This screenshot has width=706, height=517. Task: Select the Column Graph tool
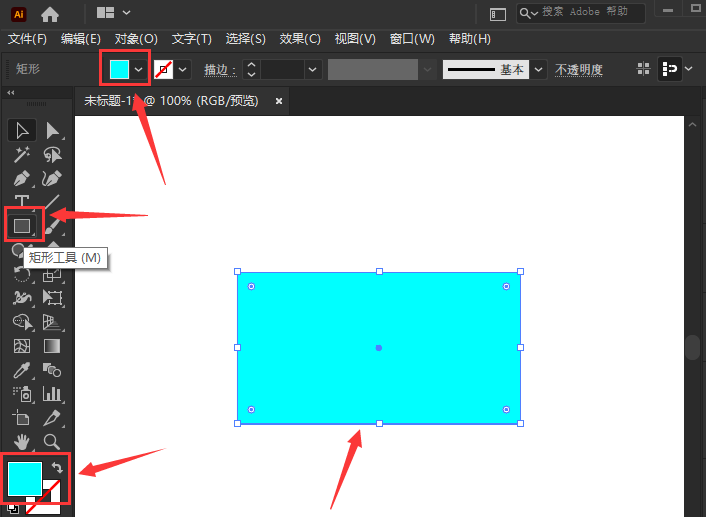pyautogui.click(x=52, y=394)
